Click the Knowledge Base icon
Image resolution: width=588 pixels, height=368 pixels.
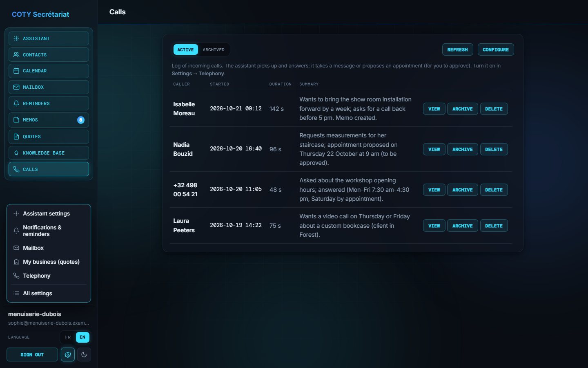(x=16, y=153)
